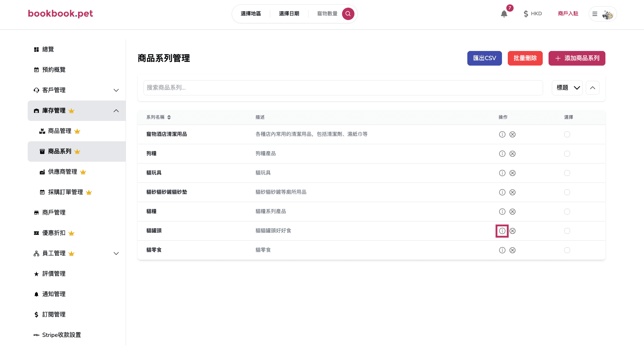The width and height of the screenshot is (644, 362).
Task: Select checkbox for 貓砂貓砂鏟貓砂墊 row
Action: [x=567, y=192]
